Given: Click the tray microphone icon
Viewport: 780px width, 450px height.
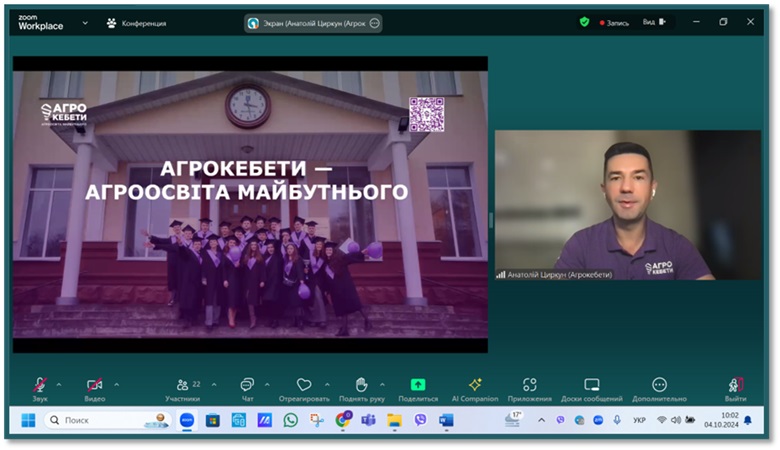Looking at the screenshot, I should (617, 420).
